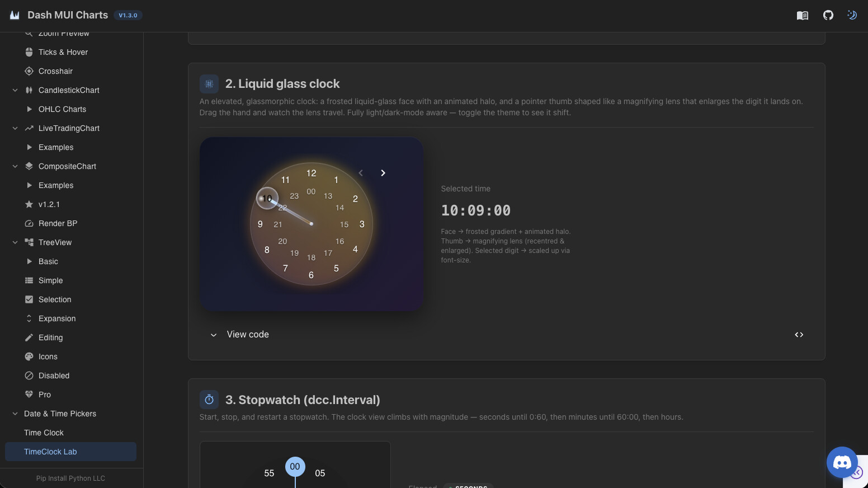Click the Liquid glass clock section icon

click(x=209, y=84)
